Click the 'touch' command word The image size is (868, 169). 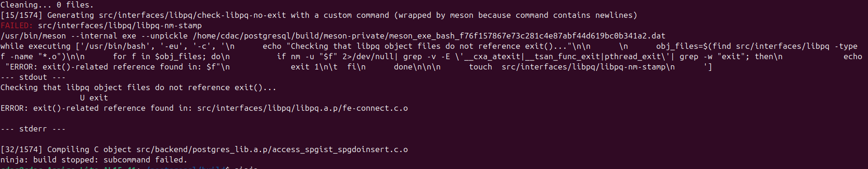click(x=481, y=67)
